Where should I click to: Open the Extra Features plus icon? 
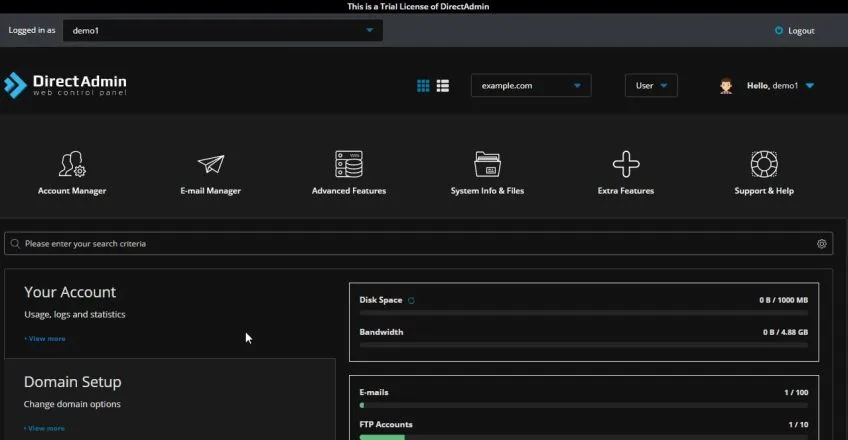[626, 164]
